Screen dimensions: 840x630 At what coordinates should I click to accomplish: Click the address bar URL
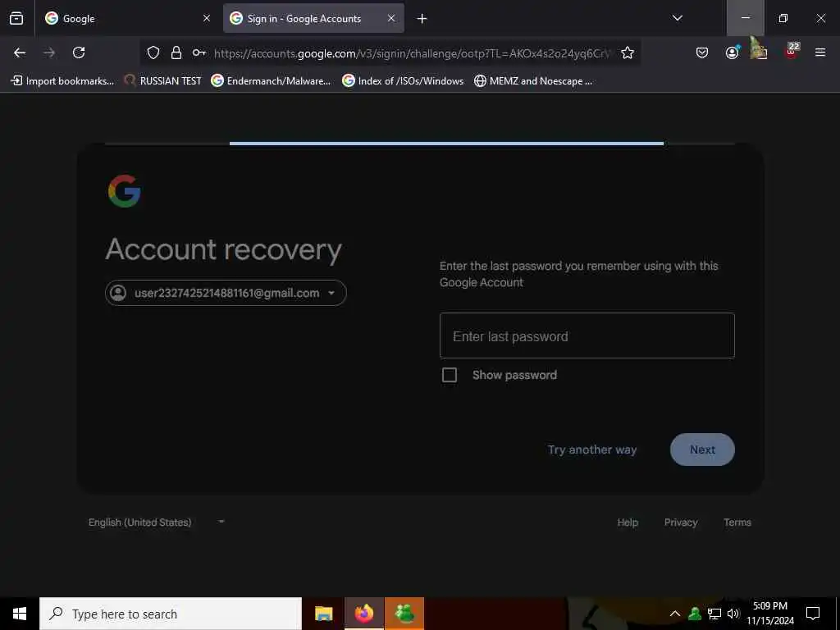412,53
